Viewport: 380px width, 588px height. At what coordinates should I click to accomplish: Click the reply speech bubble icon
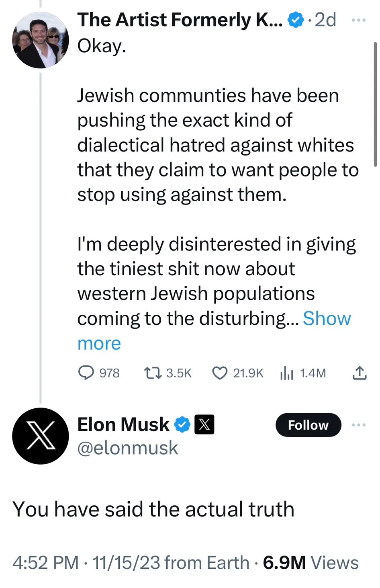pyautogui.click(x=86, y=373)
